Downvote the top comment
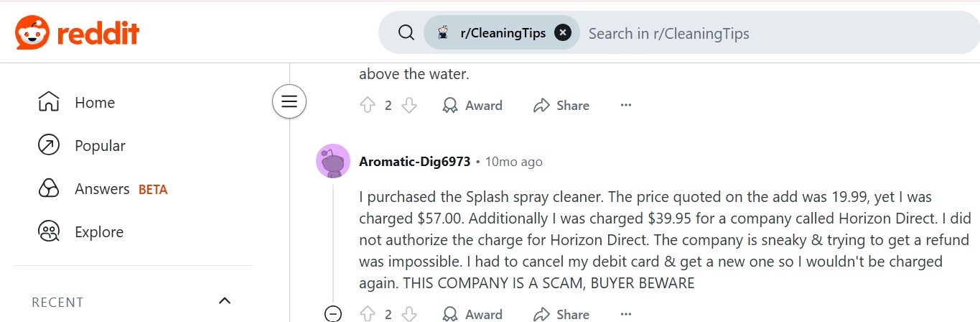Viewport: 980px width, 322px height. [x=409, y=106]
